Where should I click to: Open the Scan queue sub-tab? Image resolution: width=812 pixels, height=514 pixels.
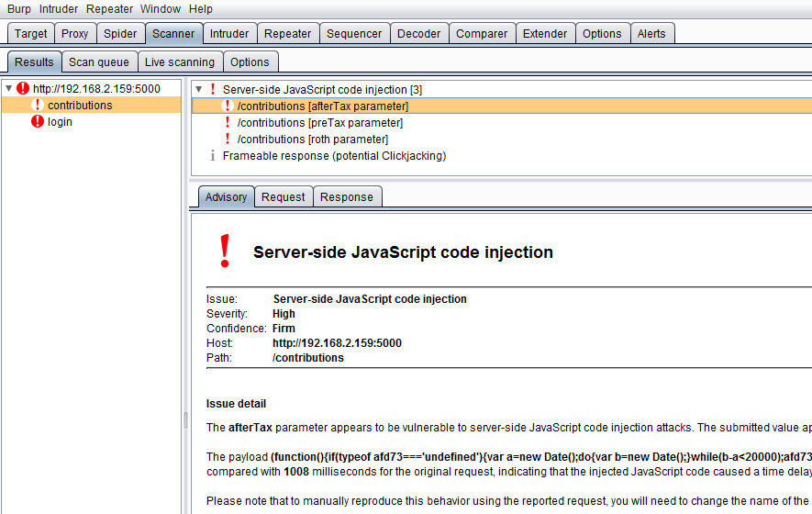tap(100, 62)
